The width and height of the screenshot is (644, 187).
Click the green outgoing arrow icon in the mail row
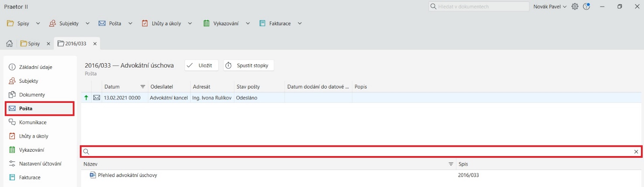click(86, 98)
